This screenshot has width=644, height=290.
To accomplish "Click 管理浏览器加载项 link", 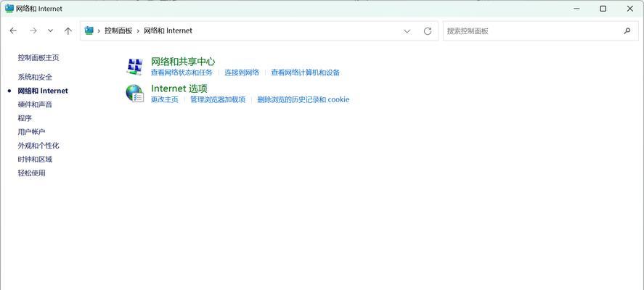I will [x=218, y=99].
